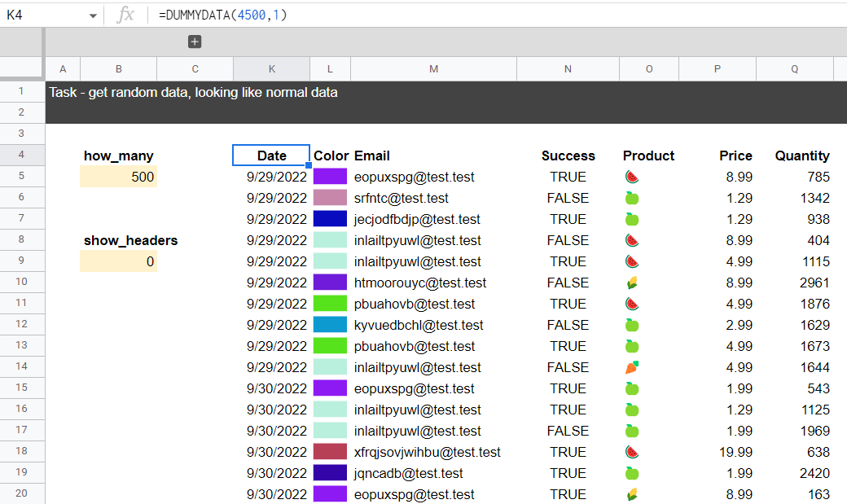
Task: Click quantity value 2961
Action: [814, 283]
